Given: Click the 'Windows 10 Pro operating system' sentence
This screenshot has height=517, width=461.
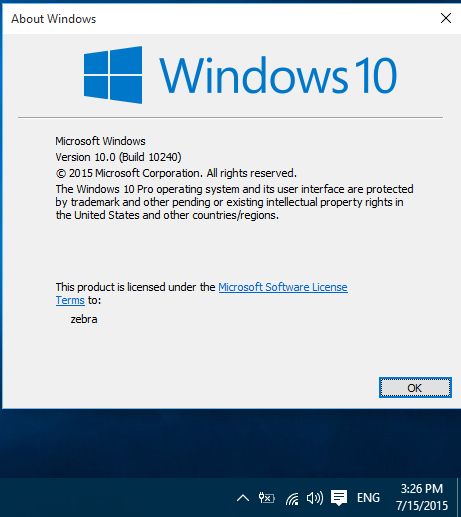Looking at the screenshot, I should [234, 202].
